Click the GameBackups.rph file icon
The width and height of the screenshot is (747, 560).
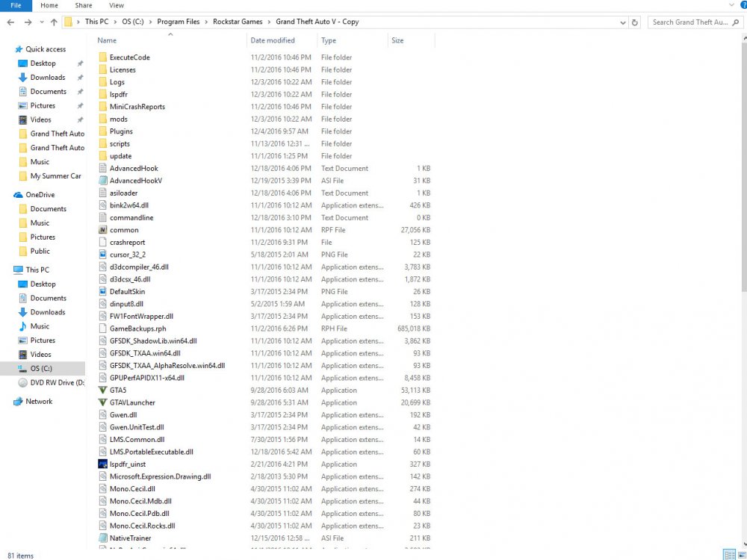(102, 329)
